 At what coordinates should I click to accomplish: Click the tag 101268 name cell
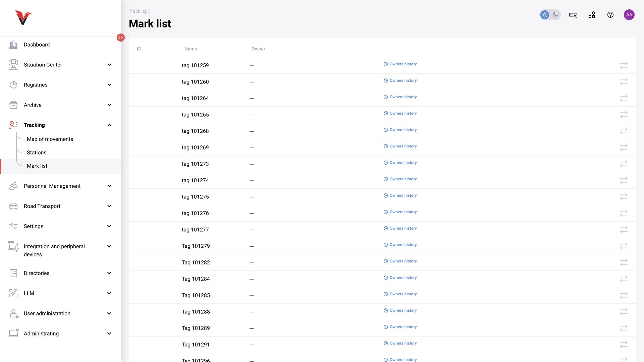[x=195, y=131]
